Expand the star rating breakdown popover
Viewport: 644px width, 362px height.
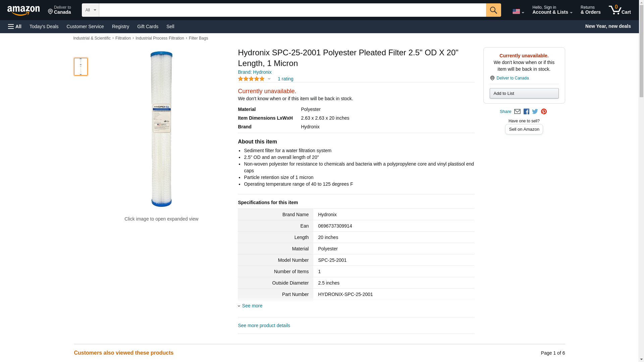(254, 79)
